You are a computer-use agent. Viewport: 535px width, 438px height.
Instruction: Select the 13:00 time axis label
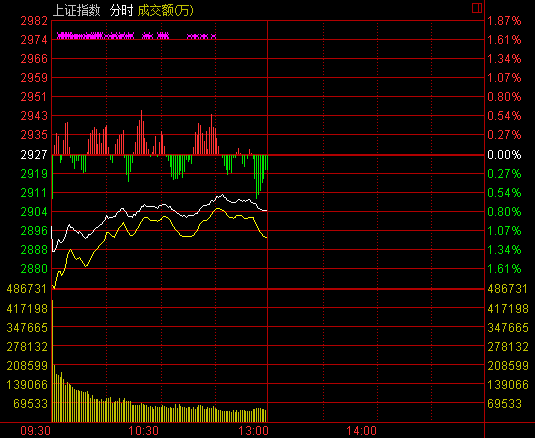(x=253, y=431)
